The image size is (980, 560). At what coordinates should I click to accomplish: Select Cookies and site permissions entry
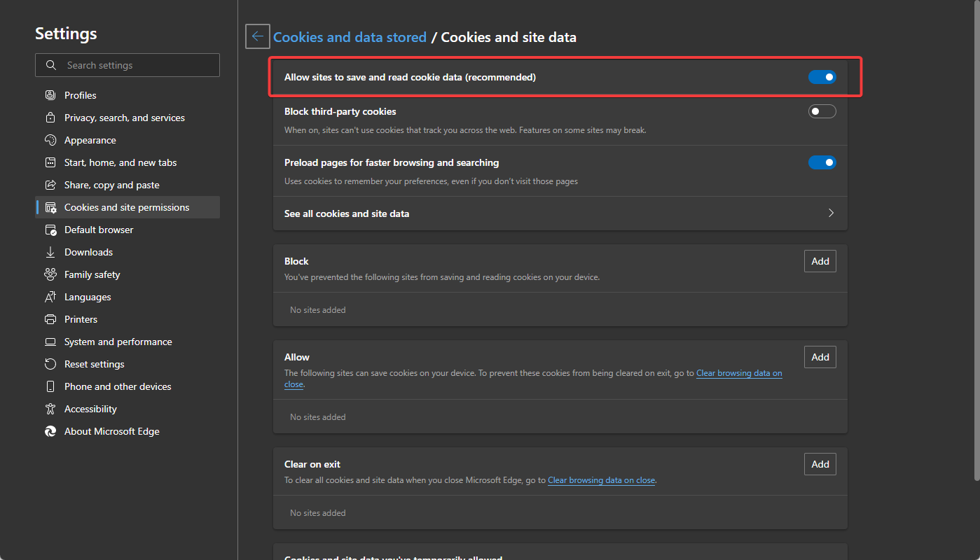[127, 207]
